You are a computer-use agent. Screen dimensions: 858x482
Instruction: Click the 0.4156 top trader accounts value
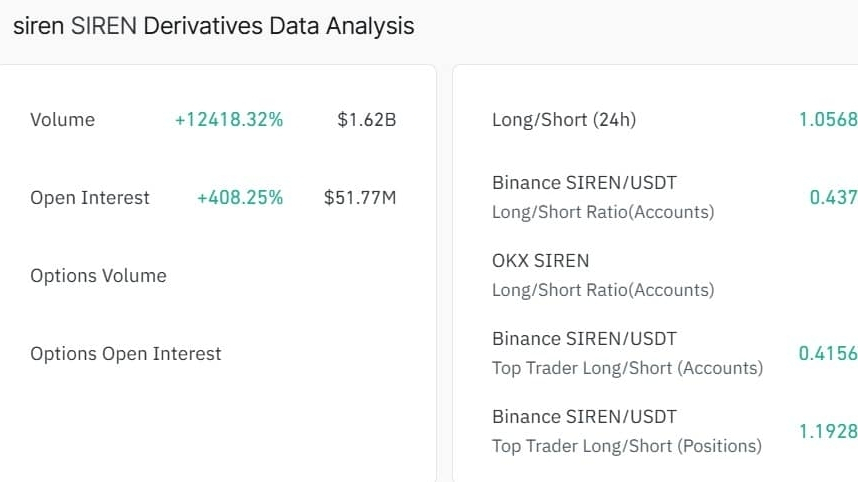click(x=827, y=354)
